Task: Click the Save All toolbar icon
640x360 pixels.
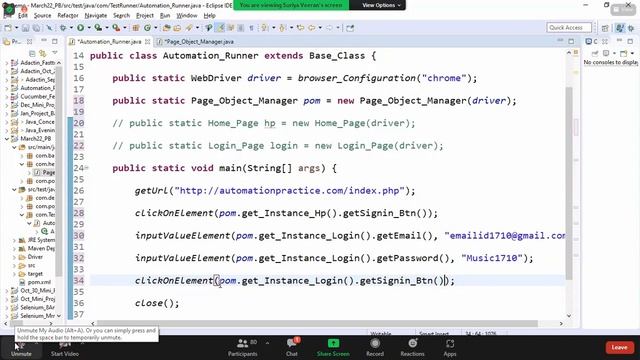Action: point(36,28)
